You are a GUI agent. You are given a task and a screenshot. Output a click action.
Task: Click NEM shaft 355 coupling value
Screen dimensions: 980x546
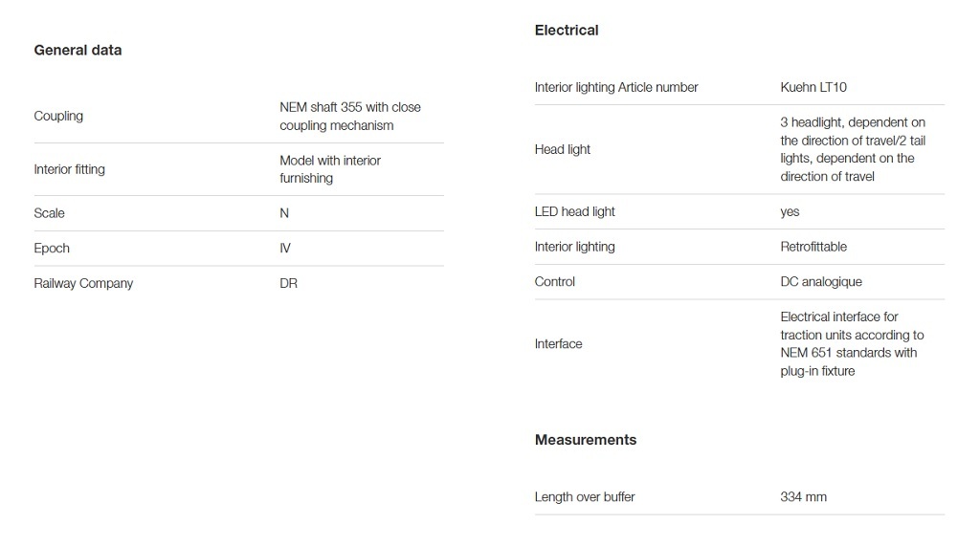349,117
